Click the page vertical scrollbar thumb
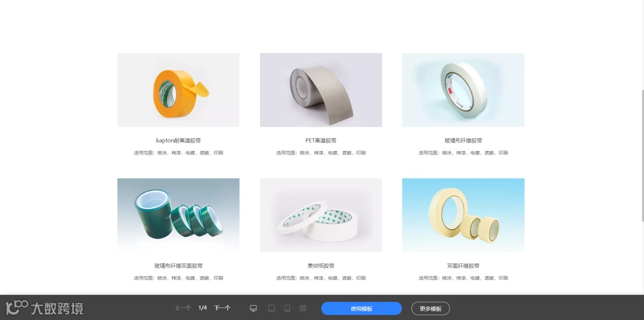This screenshot has height=320, width=644. coord(642,155)
